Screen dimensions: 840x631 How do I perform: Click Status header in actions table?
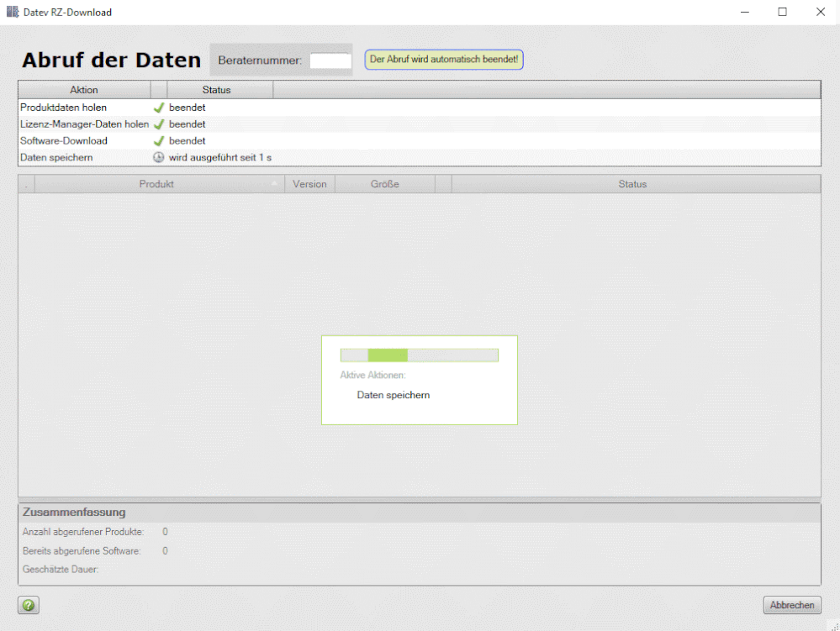tap(219, 90)
